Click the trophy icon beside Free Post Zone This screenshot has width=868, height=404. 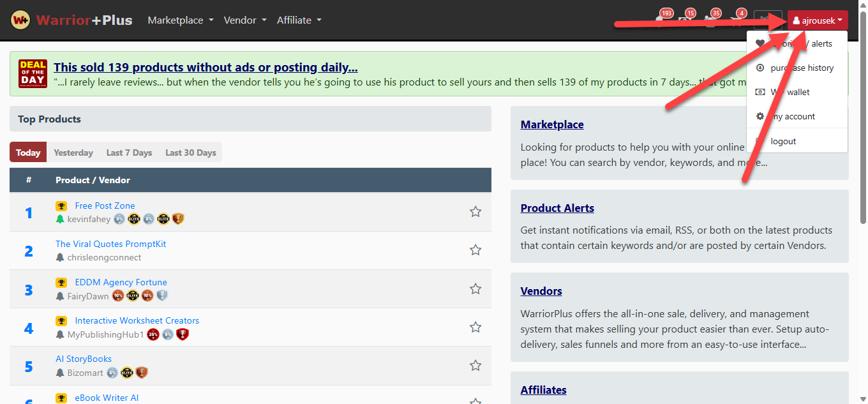[x=61, y=206]
